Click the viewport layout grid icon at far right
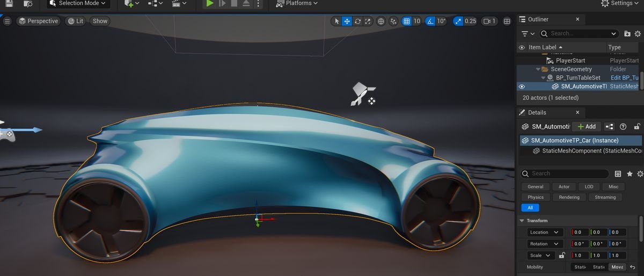The image size is (644, 276). 507,21
